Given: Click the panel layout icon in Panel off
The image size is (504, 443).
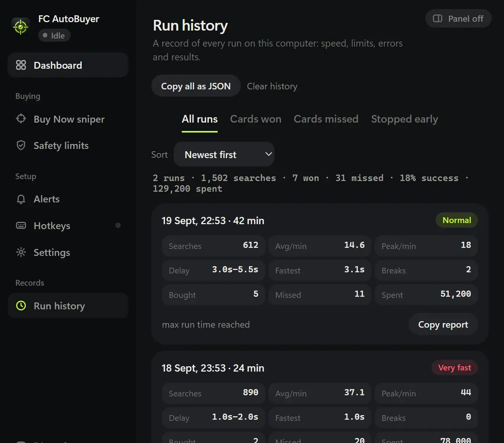Looking at the screenshot, I should tap(438, 19).
